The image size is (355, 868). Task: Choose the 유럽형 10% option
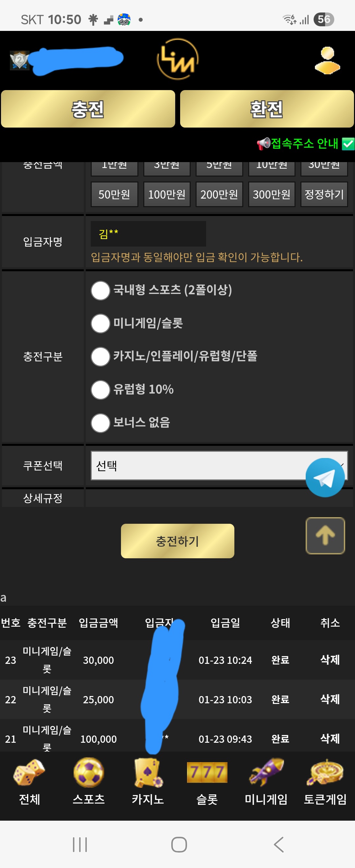click(100, 390)
